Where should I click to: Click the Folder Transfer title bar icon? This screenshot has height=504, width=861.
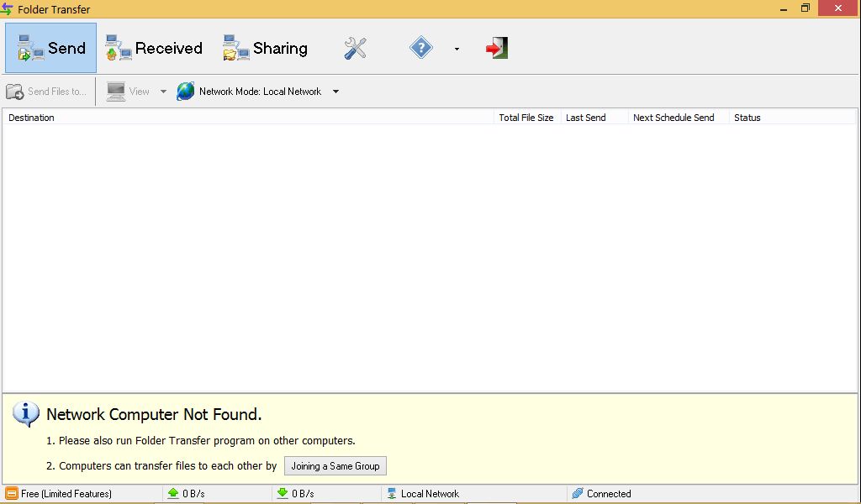[8, 9]
